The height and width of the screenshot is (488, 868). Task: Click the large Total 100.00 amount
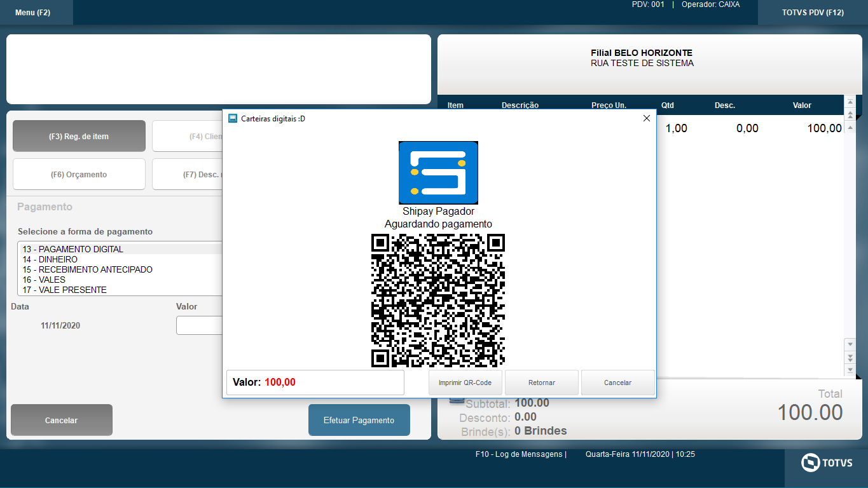810,412
